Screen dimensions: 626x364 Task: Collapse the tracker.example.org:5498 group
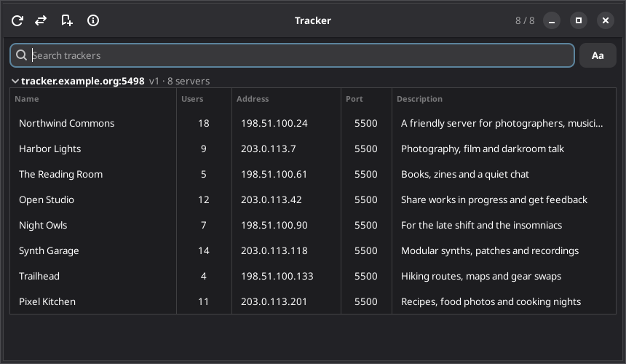15,81
